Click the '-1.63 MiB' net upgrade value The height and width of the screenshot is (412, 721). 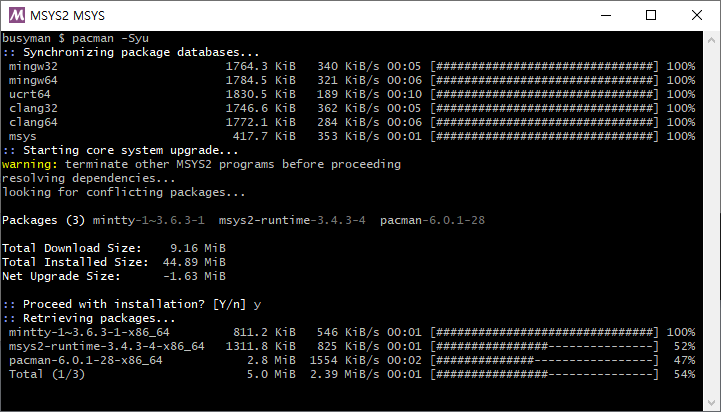(194, 276)
